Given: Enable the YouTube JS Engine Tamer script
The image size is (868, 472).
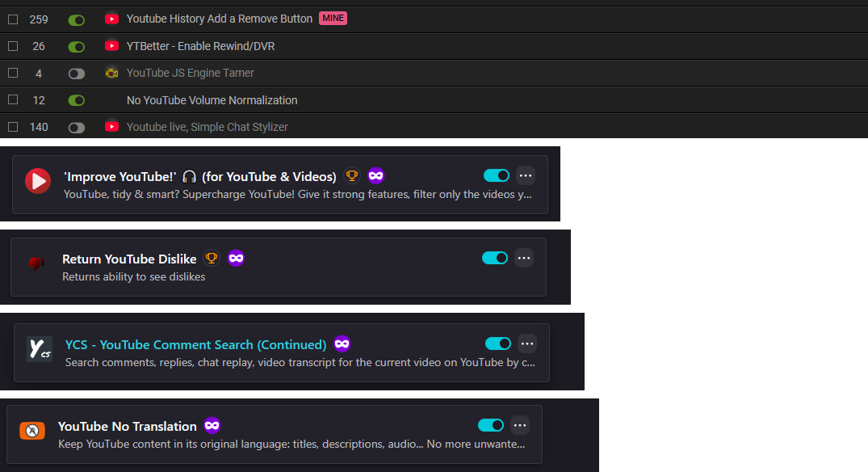Looking at the screenshot, I should tap(77, 74).
